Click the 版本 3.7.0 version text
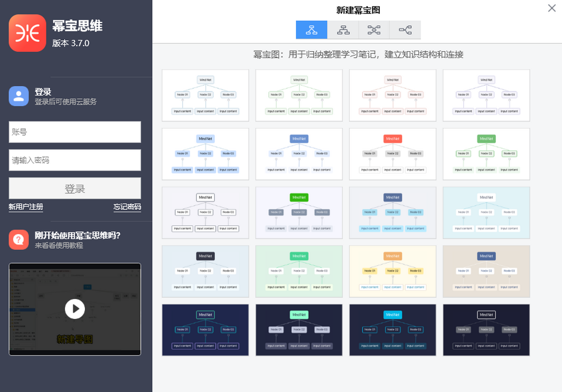Image resolution: width=562 pixels, height=392 pixels. [71, 43]
